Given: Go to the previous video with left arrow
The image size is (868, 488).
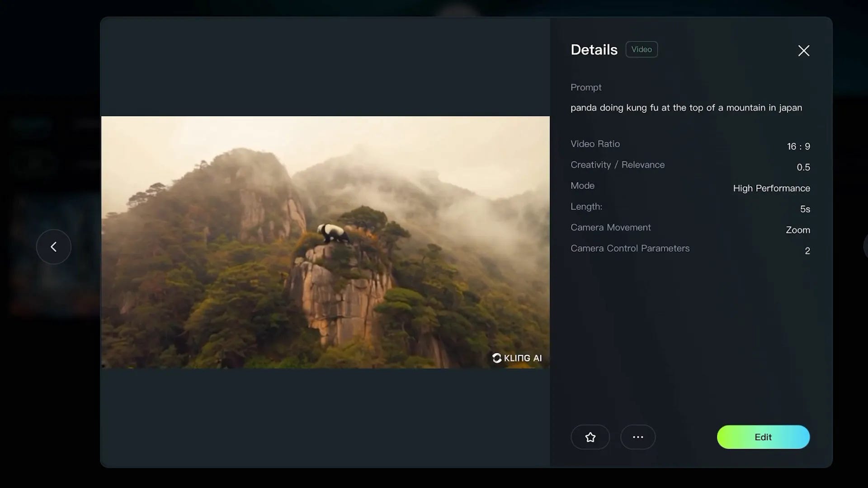Looking at the screenshot, I should tap(53, 247).
